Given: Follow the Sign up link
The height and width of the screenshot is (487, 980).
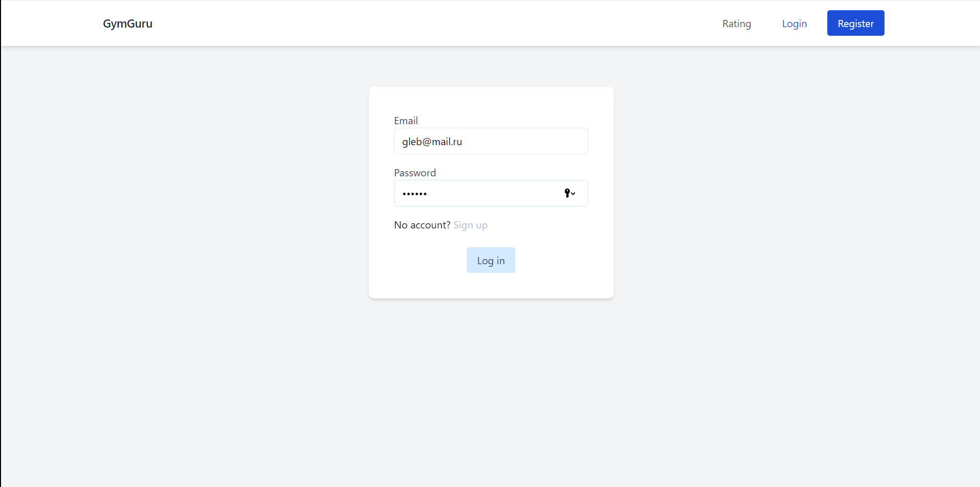Looking at the screenshot, I should coord(470,225).
